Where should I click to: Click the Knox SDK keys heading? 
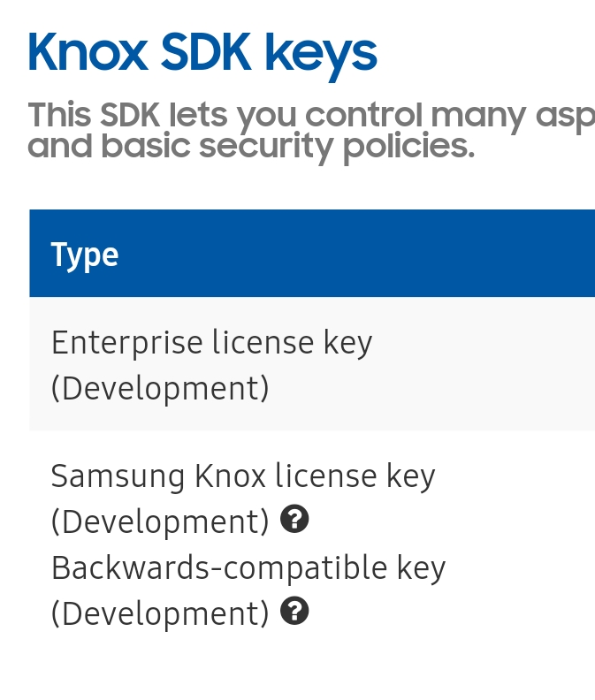(x=202, y=55)
